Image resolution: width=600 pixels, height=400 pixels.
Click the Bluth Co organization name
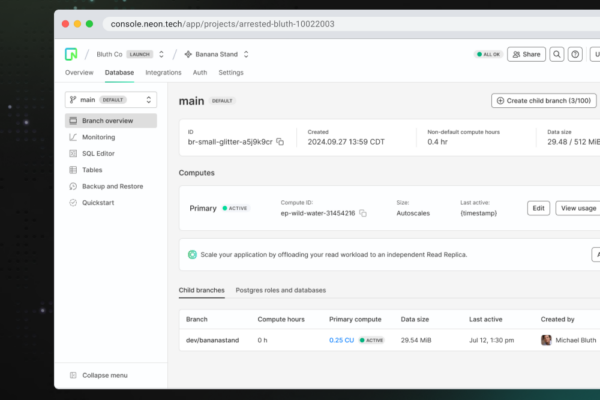(109, 54)
